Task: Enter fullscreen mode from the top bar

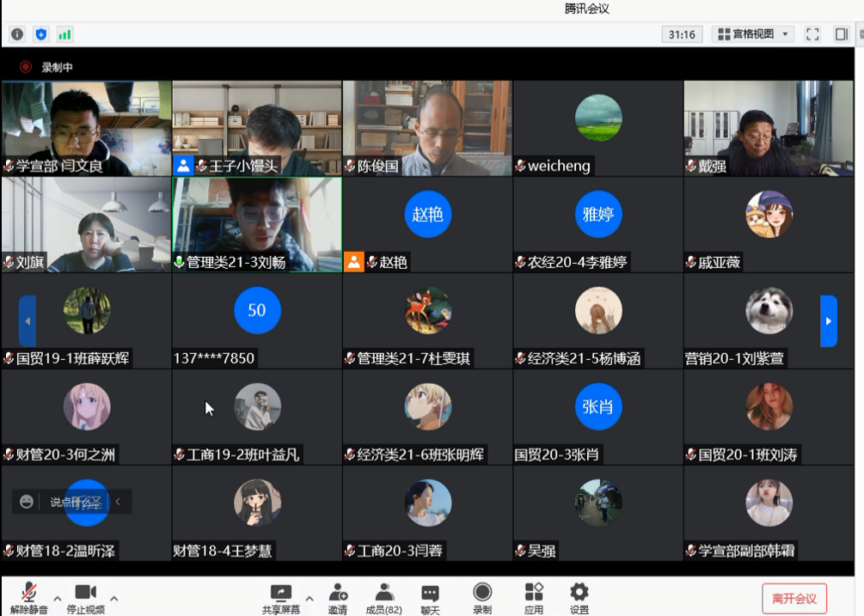Action: click(812, 34)
